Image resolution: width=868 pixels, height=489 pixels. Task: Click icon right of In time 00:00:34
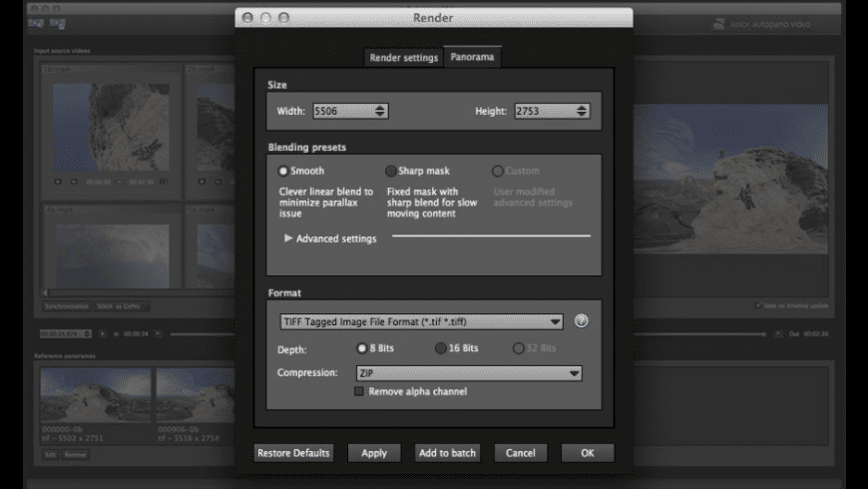point(159,334)
